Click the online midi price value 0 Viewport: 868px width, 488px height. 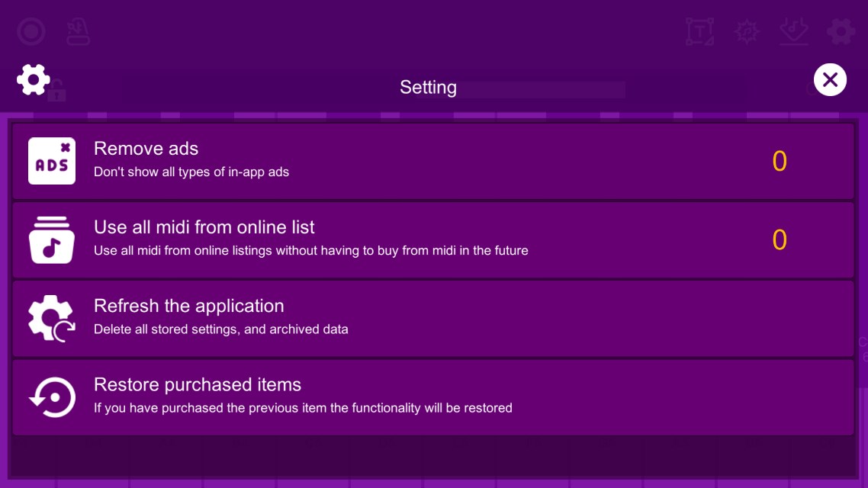pyautogui.click(x=779, y=239)
